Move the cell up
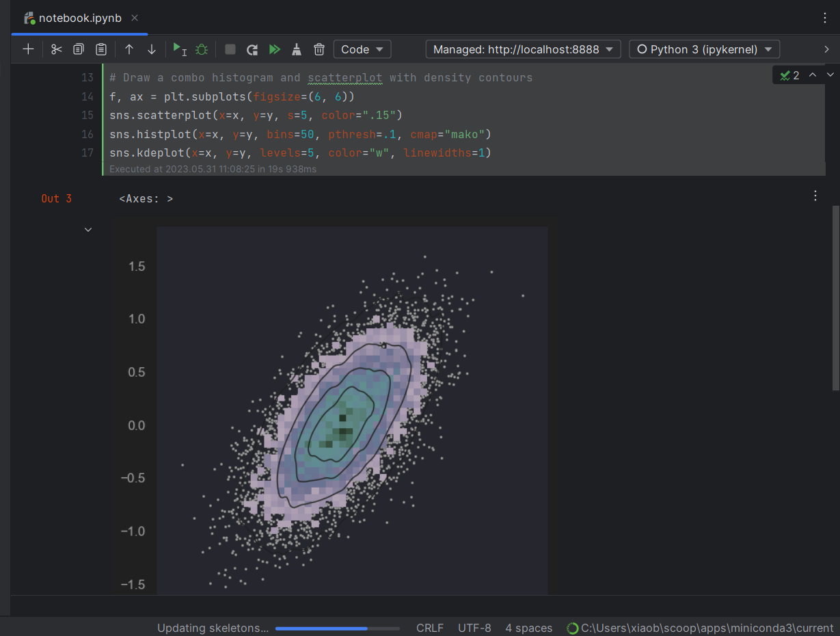The image size is (840, 636). pyautogui.click(x=129, y=49)
